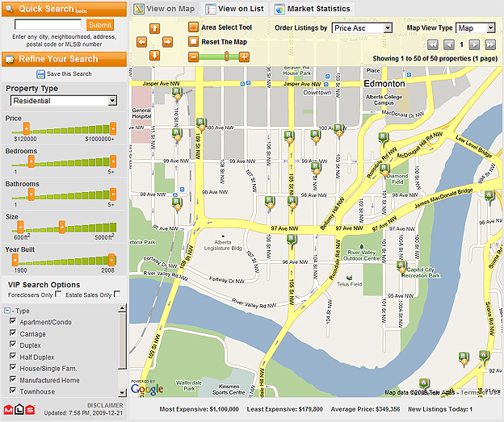Click the Area Select Tool label
504x422 pixels.
tap(227, 27)
